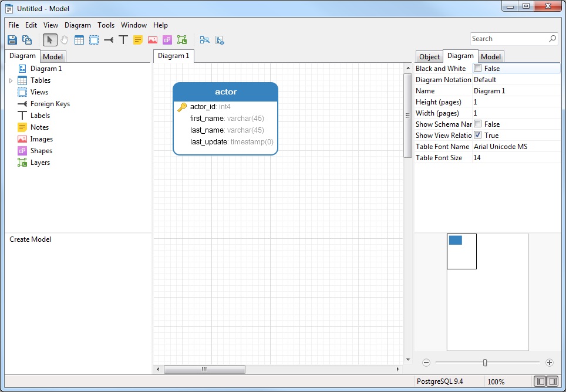Save the model with the floppy disk icon

(12, 40)
